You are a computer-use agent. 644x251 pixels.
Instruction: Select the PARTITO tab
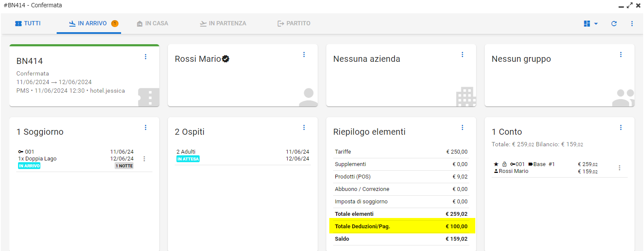(x=294, y=24)
